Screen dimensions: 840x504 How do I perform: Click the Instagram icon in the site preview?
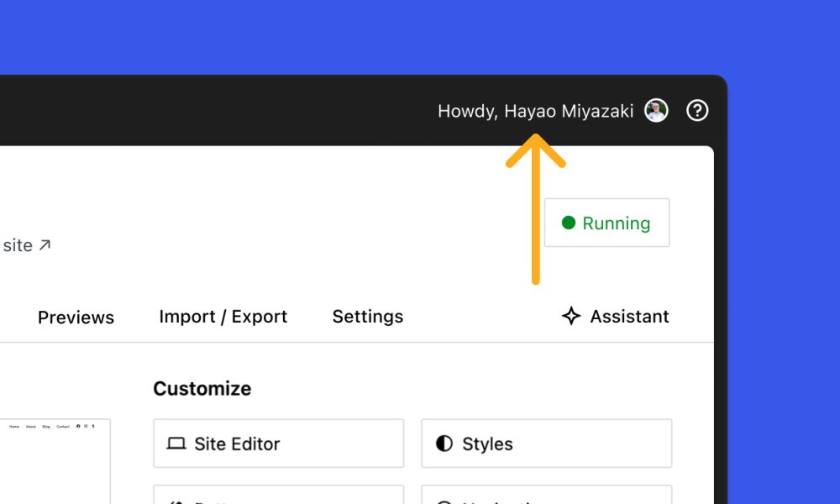click(x=86, y=427)
